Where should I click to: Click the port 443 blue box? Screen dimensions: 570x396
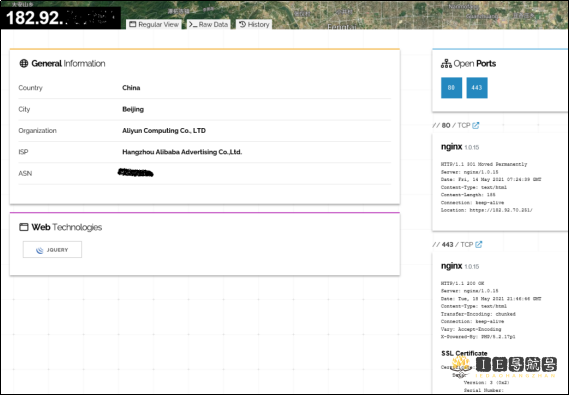point(477,88)
